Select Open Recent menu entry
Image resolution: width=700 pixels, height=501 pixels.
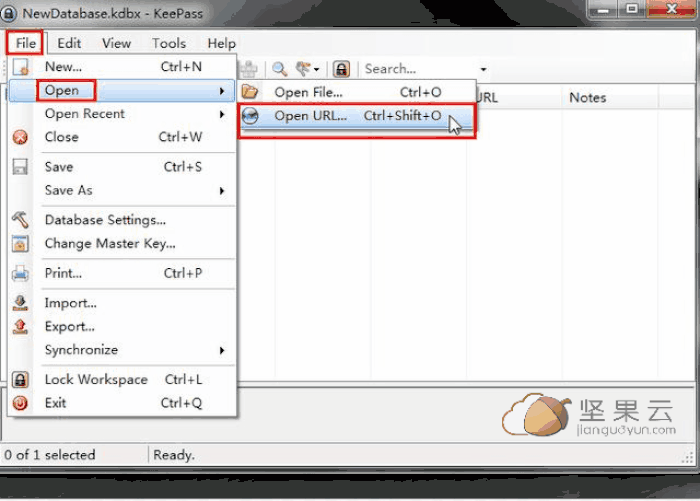(122, 114)
